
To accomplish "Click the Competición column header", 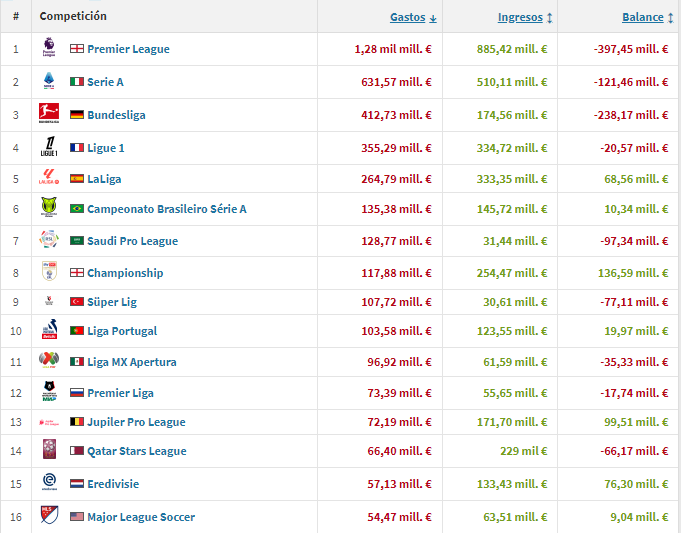I will (x=73, y=16).
